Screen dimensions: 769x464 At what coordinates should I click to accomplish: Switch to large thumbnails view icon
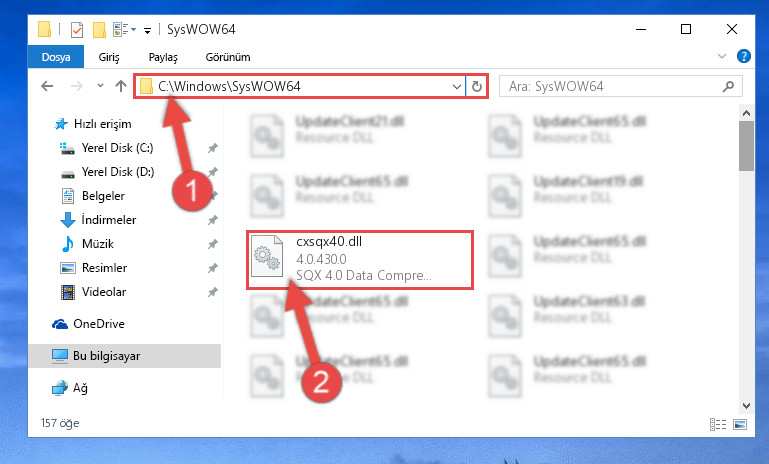[740, 424]
